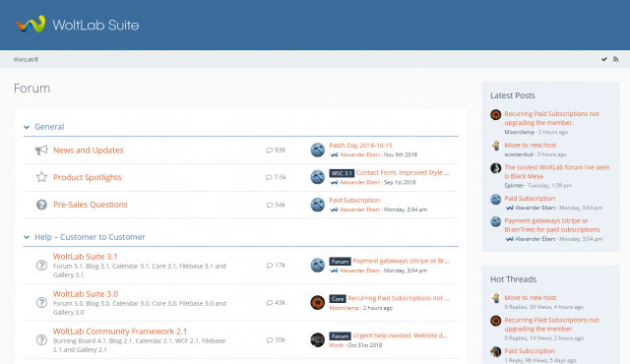Open the Pre-Sales Questions forum
Screen dimensions: 630x364
click(x=91, y=205)
